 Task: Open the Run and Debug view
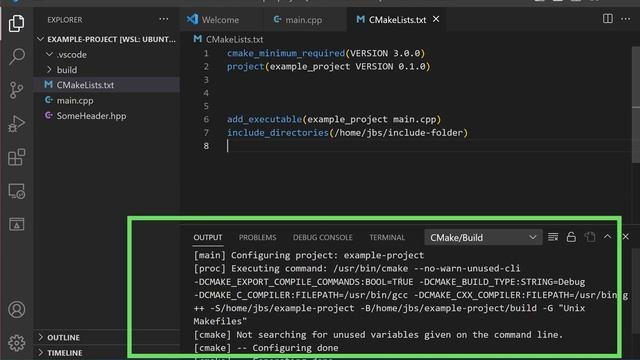point(16,123)
